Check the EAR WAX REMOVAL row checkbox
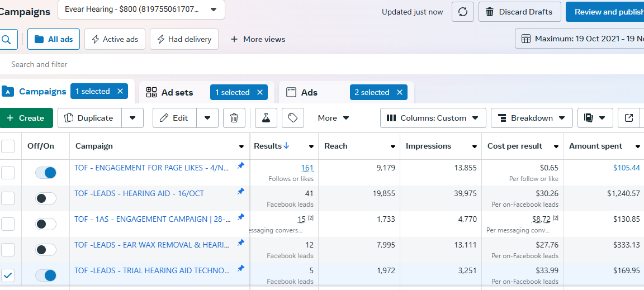This screenshot has height=290, width=644. coord(8,250)
